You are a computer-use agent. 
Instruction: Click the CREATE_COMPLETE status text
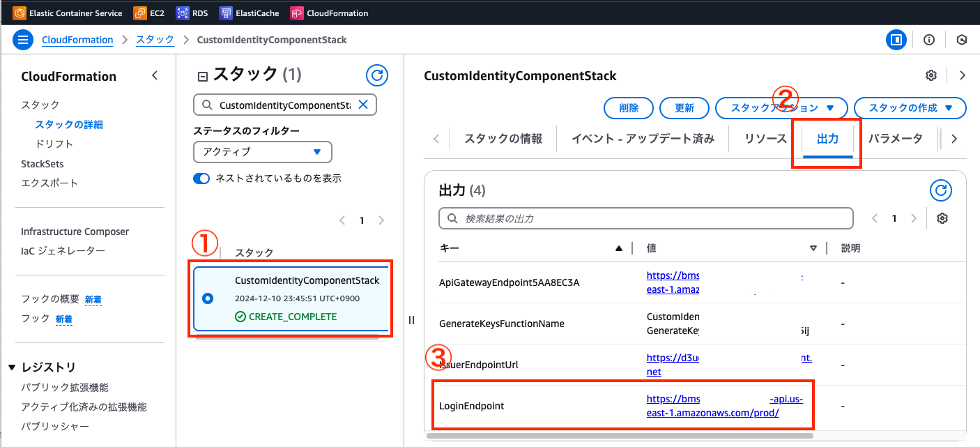293,317
